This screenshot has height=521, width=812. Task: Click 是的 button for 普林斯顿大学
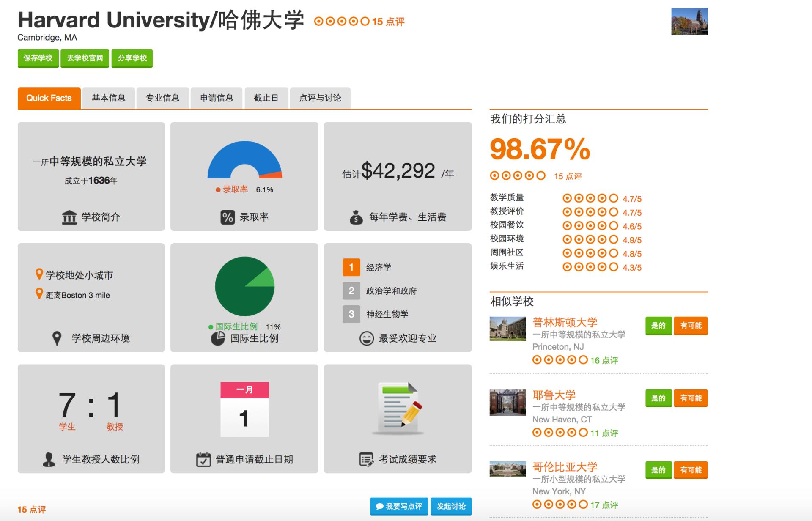658,326
